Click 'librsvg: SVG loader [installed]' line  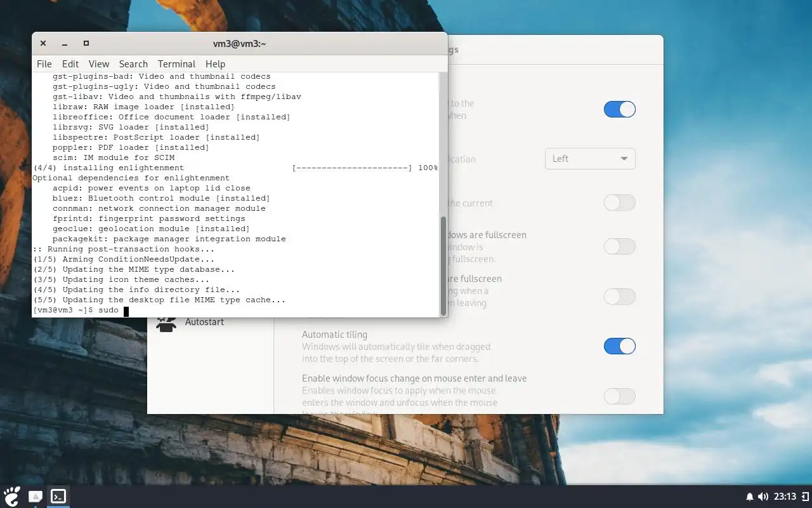click(131, 127)
